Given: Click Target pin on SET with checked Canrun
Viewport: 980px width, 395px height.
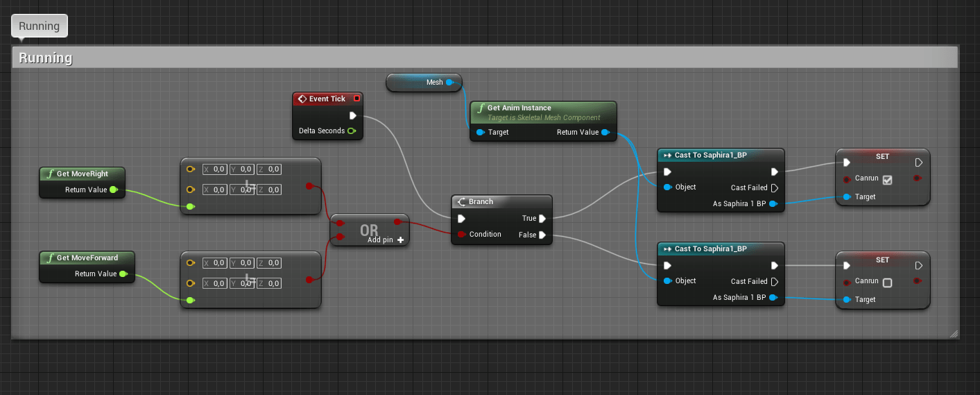Looking at the screenshot, I should click(847, 197).
